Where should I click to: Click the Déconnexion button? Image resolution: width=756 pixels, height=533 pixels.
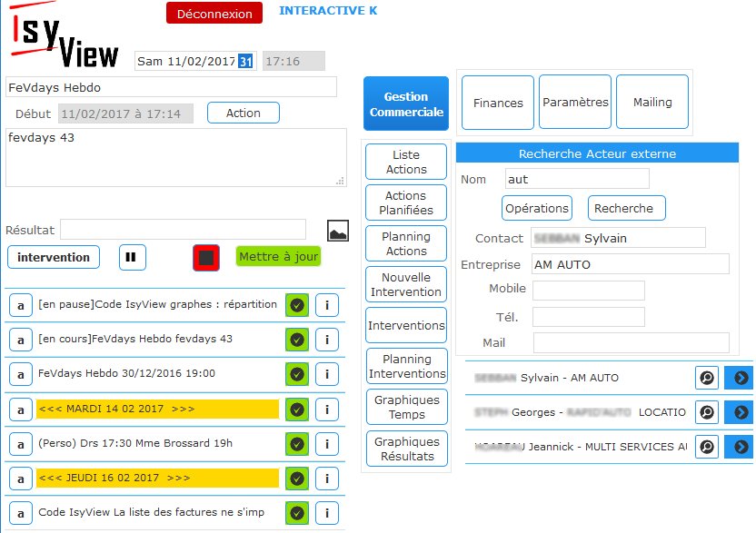point(214,14)
